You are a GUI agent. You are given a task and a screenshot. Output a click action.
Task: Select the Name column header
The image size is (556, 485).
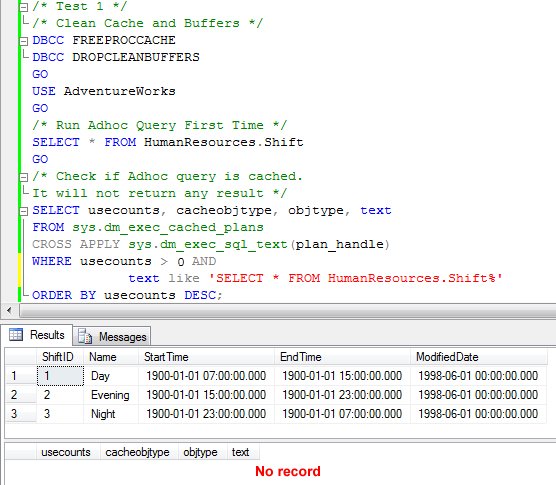point(111,357)
